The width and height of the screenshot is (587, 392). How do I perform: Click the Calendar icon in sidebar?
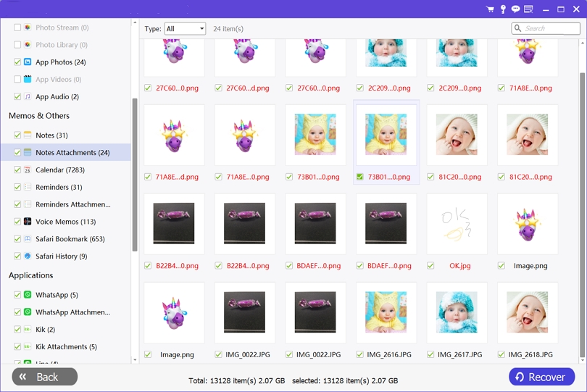click(x=28, y=170)
